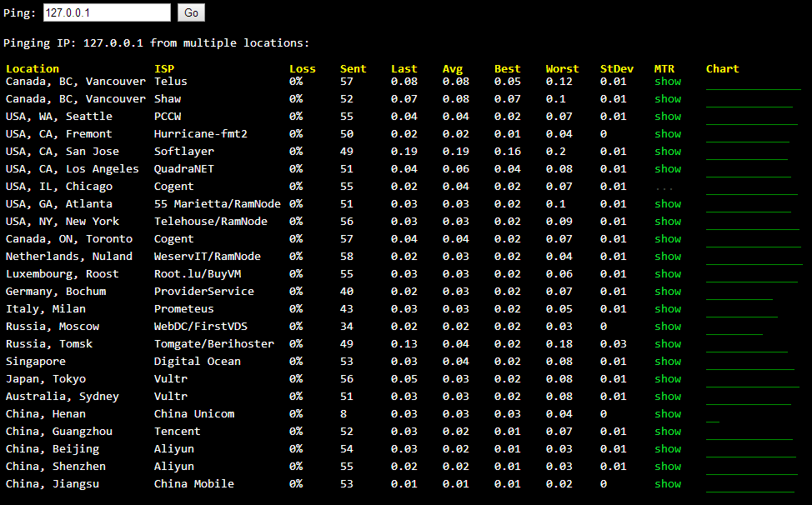Click show for China Jiangsu China Mobile
Viewport: 812px width, 505px height.
[x=668, y=484]
